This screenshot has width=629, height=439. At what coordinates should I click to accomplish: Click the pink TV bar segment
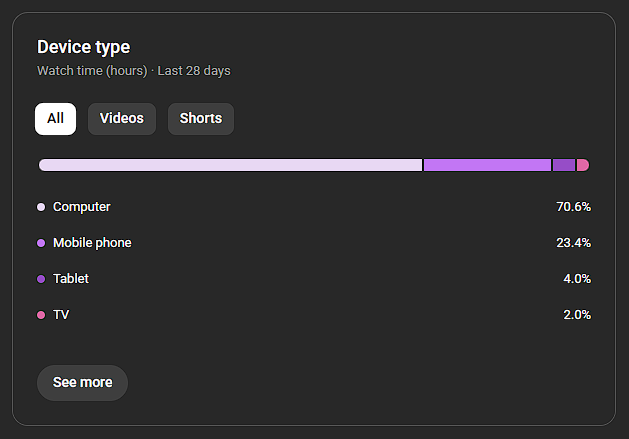[x=583, y=165]
